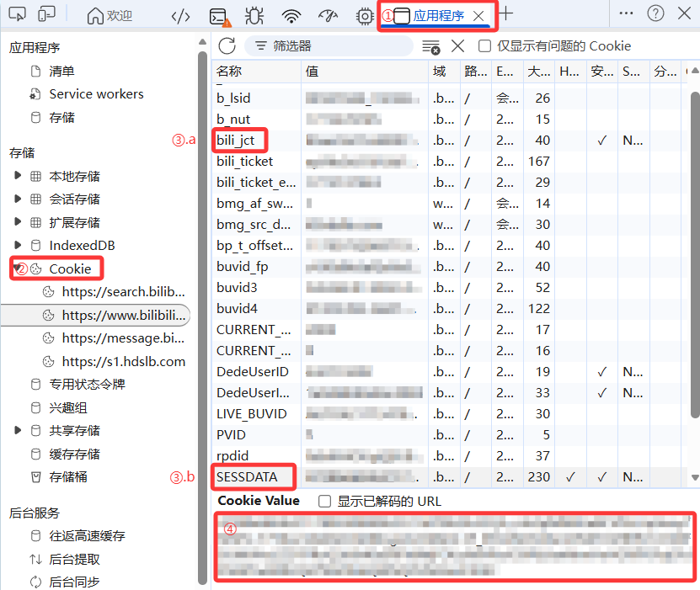The height and width of the screenshot is (590, 700).
Task: Add a new tool tab with plus
Action: (506, 14)
